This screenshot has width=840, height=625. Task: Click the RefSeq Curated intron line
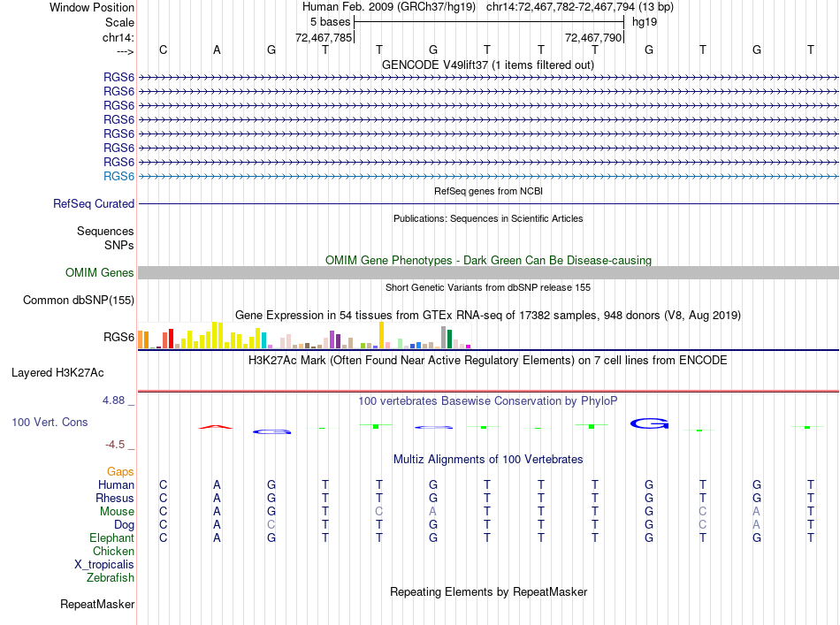[x=488, y=203]
